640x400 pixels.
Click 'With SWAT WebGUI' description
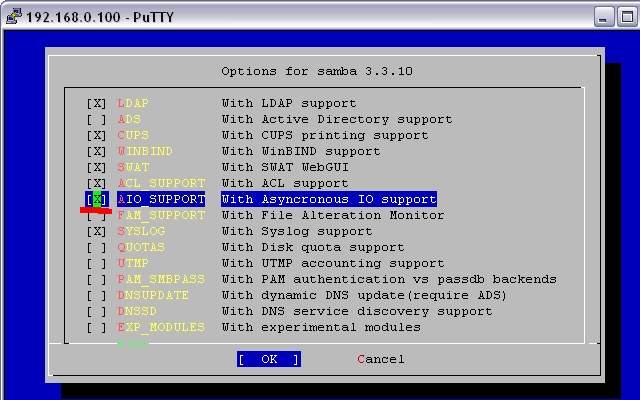pyautogui.click(x=285, y=167)
